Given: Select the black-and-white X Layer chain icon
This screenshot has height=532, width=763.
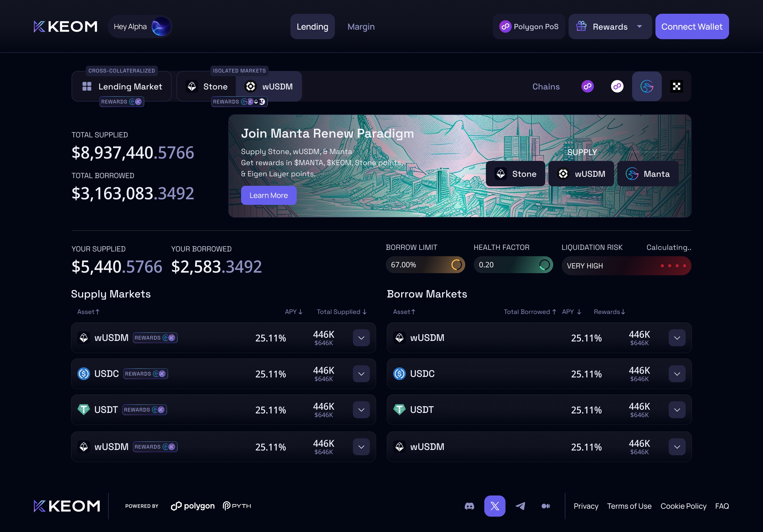Looking at the screenshot, I should [x=676, y=87].
